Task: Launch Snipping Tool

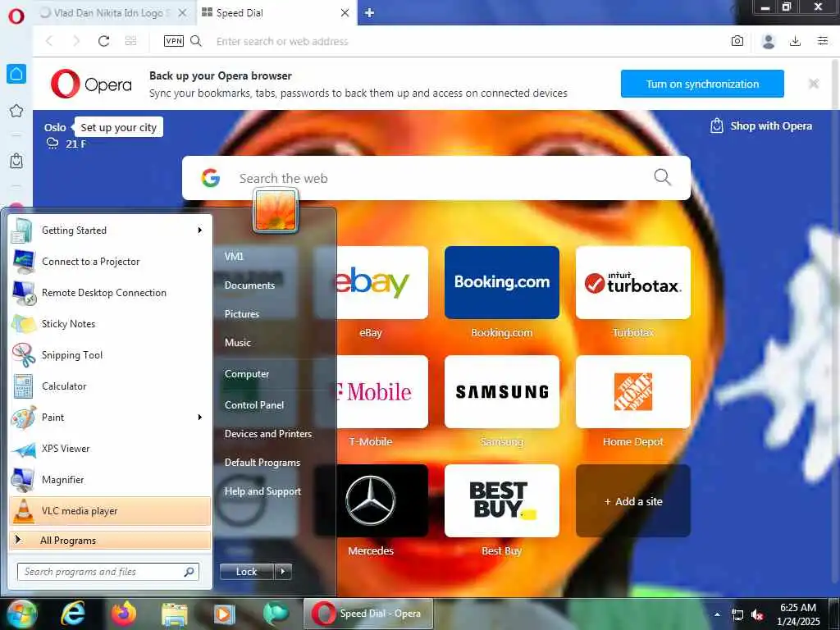Action: (x=110, y=355)
